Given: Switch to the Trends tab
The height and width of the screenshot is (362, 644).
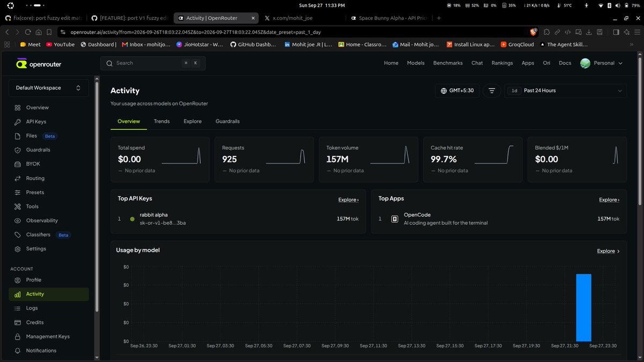Looking at the screenshot, I should tap(162, 121).
